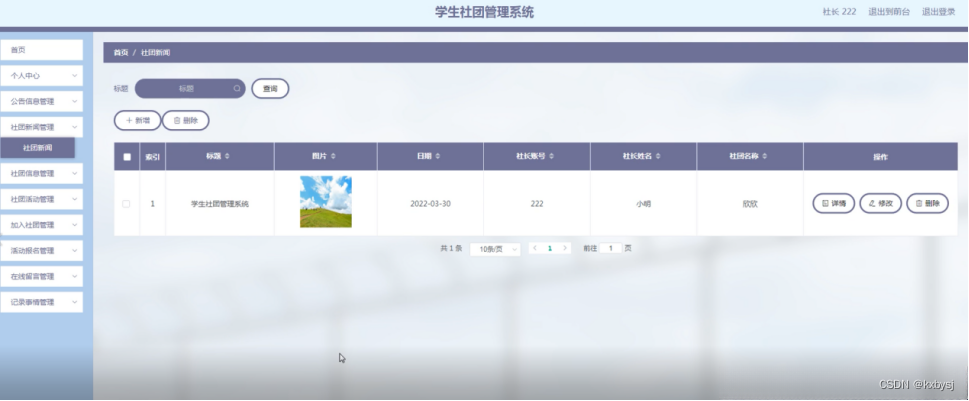This screenshot has height=401, width=969.
Task: Click the 2022-03-30 date cell
Action: pos(430,203)
